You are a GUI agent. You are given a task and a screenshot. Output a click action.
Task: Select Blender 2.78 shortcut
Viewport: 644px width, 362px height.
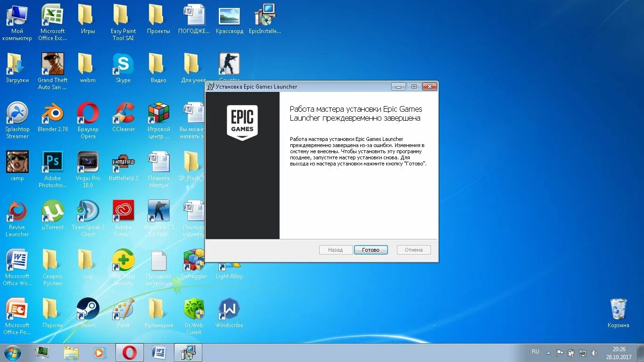[52, 117]
